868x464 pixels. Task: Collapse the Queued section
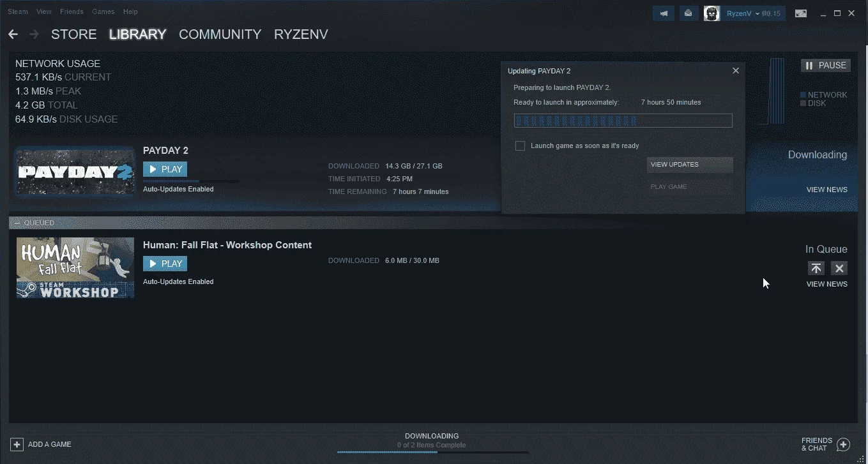coord(17,223)
